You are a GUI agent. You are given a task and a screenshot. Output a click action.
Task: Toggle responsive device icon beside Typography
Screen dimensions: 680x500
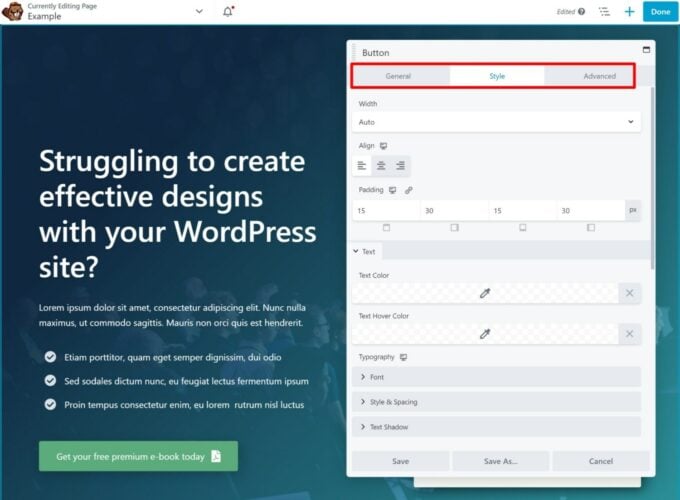pyautogui.click(x=403, y=357)
